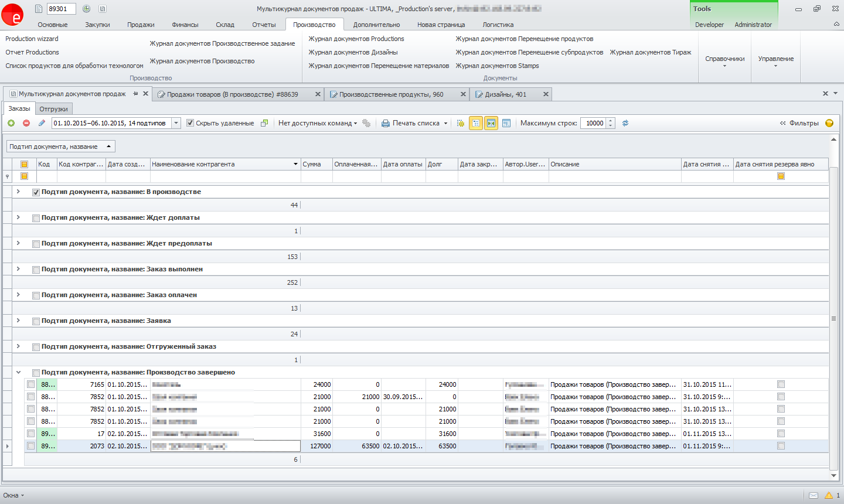
Task: Click the refresh icon beside max rows
Action: click(x=625, y=123)
